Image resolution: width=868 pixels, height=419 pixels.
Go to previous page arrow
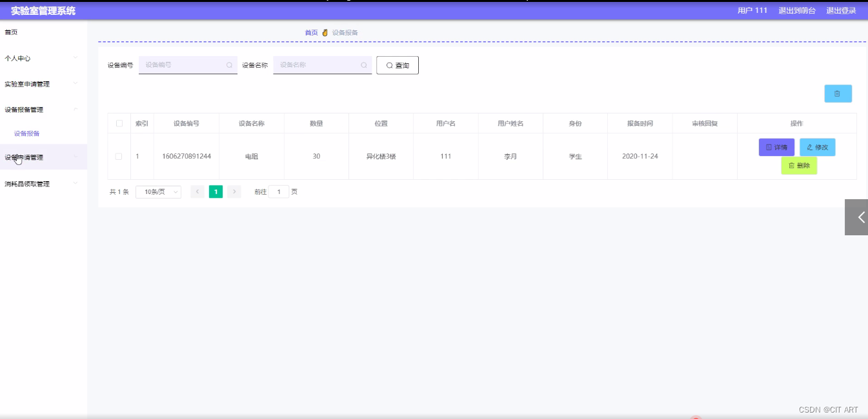(x=197, y=192)
